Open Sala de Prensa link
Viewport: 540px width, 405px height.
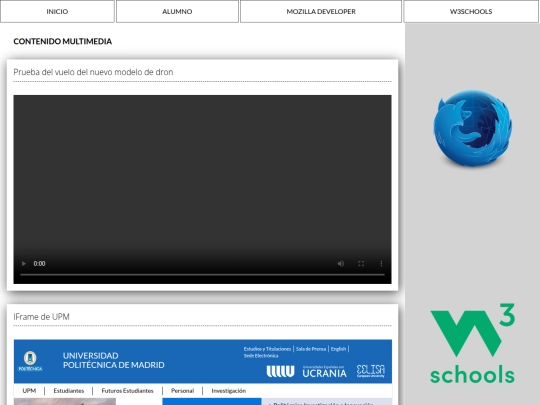click(x=311, y=349)
